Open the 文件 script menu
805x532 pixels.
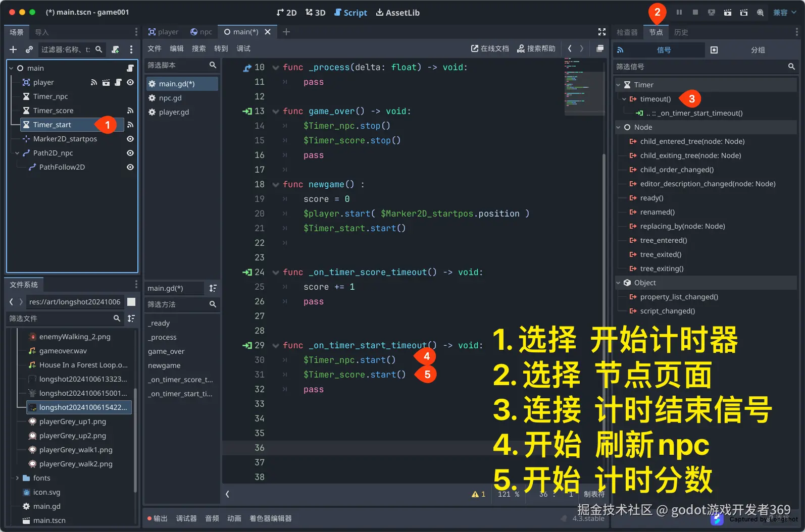[x=154, y=48]
